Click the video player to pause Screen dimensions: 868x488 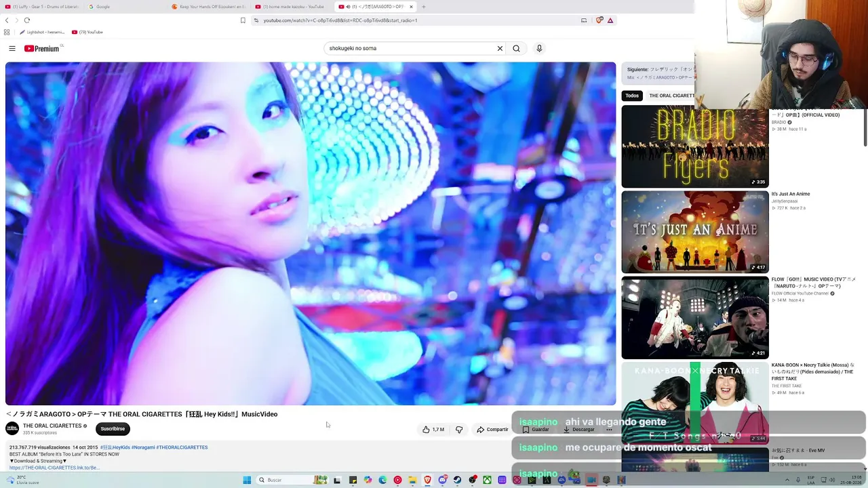pyautogui.click(x=311, y=234)
